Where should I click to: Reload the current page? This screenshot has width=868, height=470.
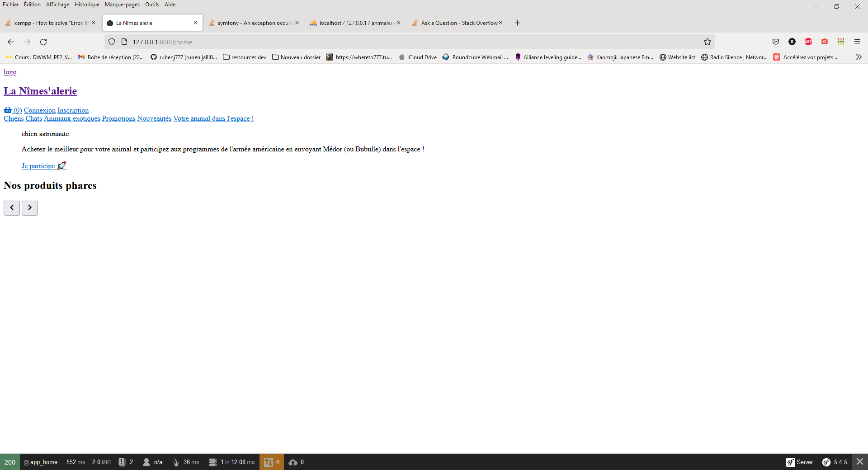tap(43, 42)
